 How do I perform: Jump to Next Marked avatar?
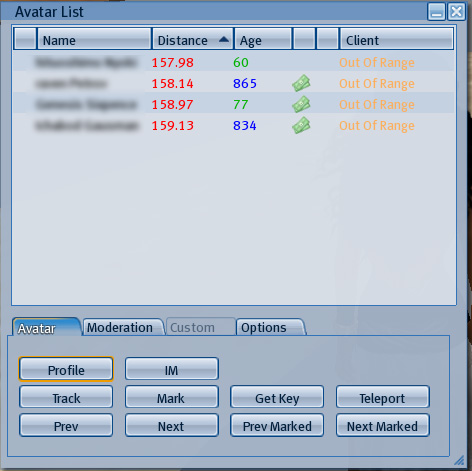pyautogui.click(x=383, y=425)
